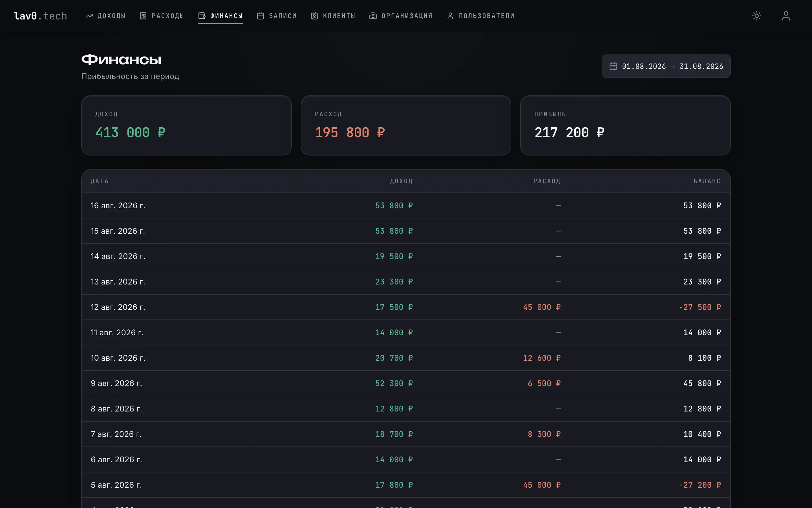The width and height of the screenshot is (812, 508).
Task: Select the 16 авг. 2026 г. row date
Action: click(x=118, y=206)
